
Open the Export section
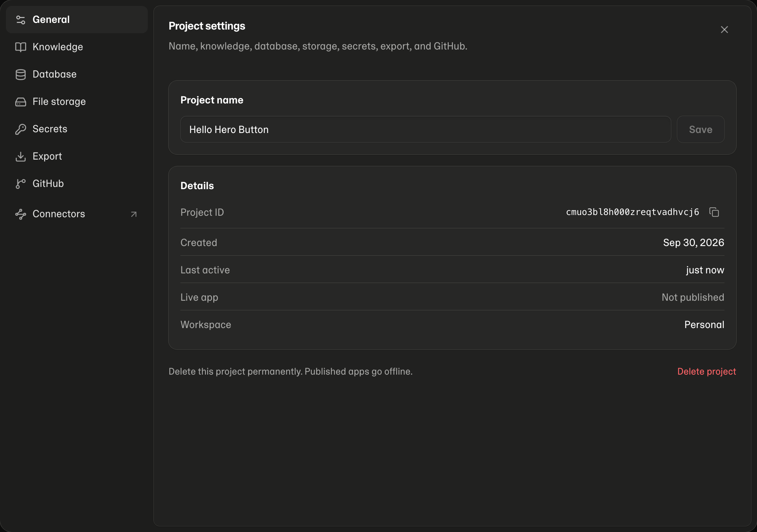click(x=47, y=156)
